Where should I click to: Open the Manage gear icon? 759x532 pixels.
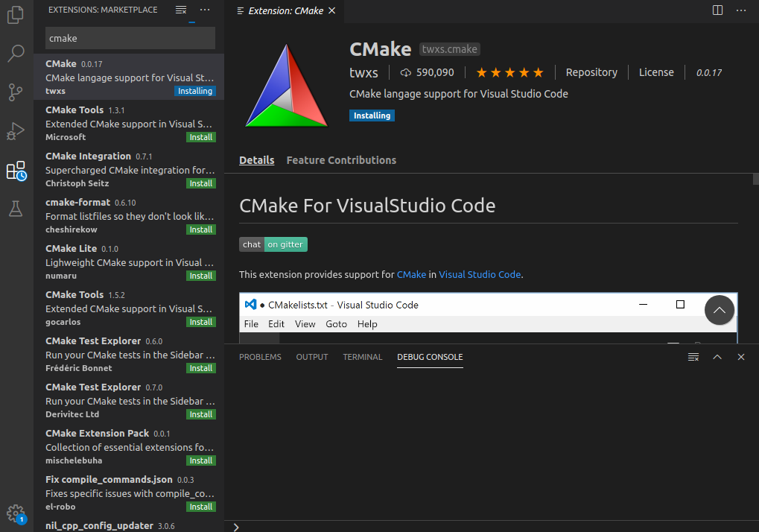16,514
